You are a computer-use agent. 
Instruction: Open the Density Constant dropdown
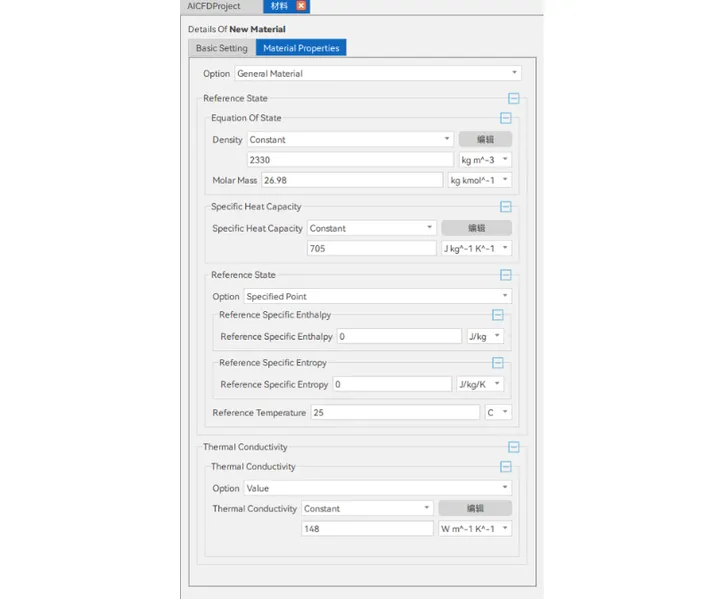(x=350, y=139)
